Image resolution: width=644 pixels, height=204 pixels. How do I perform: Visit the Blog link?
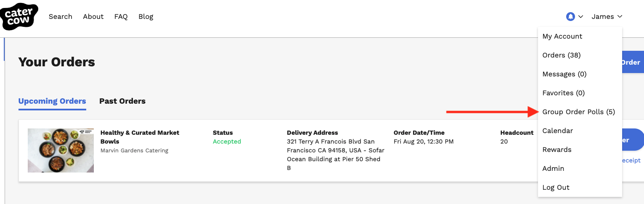click(146, 17)
